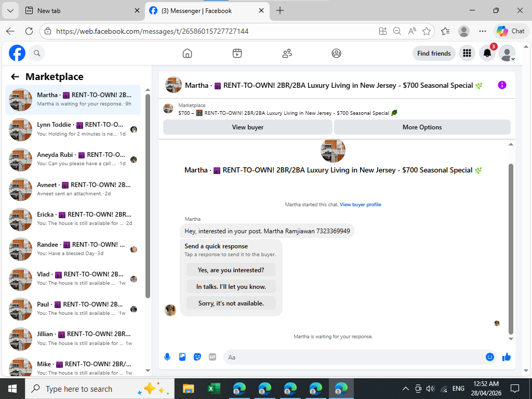532x399 pixels.
Task: Click the Windows taskbar search box
Action: (x=100, y=389)
